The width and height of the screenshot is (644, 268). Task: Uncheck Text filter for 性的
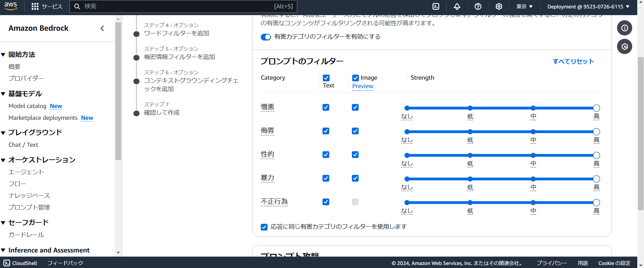pyautogui.click(x=326, y=155)
